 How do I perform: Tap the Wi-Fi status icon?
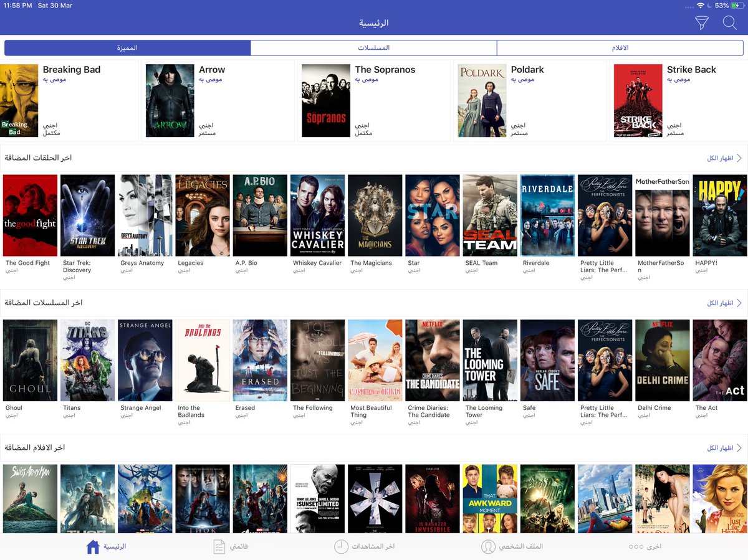click(701, 6)
